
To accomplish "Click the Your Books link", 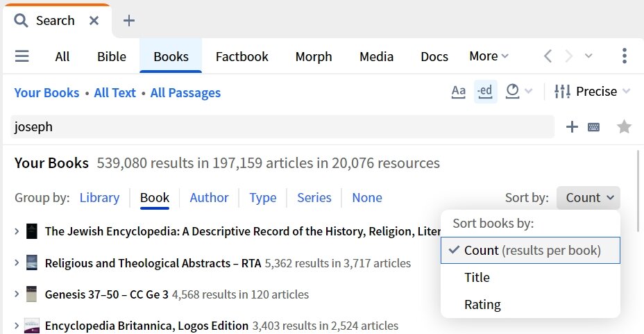I will tap(46, 93).
